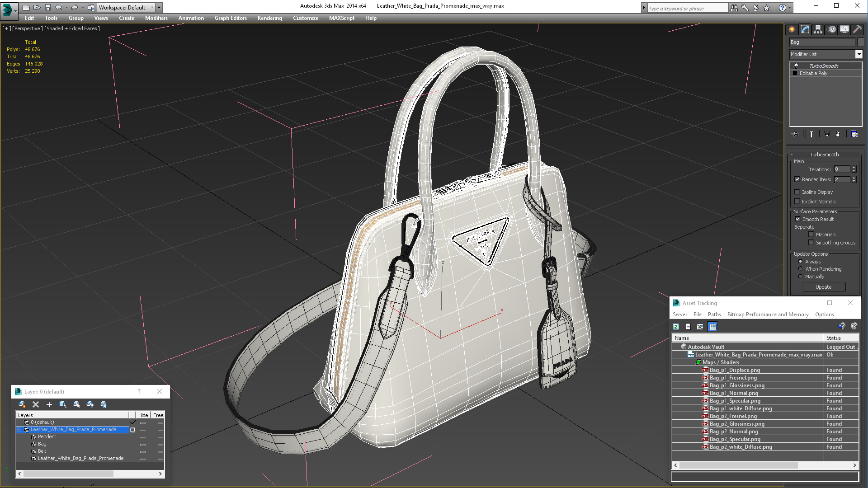Enable Separate by Smoothing Groups checkbox

[811, 243]
